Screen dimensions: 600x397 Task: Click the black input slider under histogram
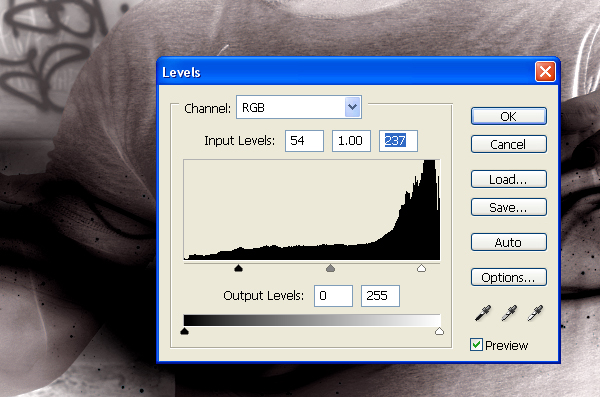point(238,268)
